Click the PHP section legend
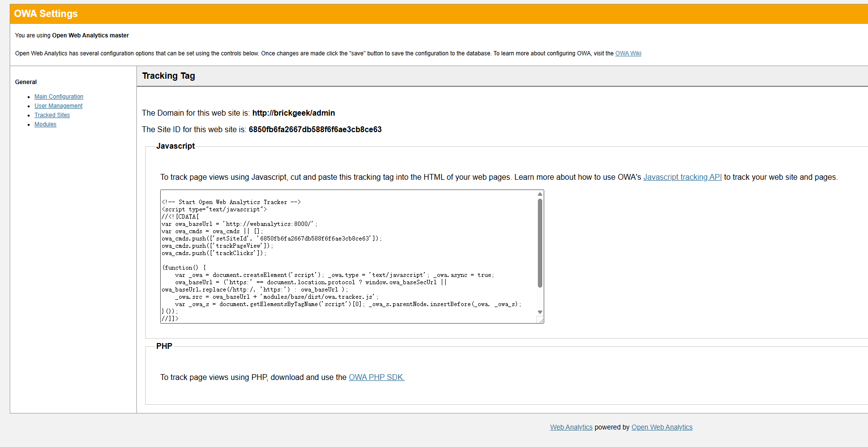868x447 pixels. coord(164,346)
